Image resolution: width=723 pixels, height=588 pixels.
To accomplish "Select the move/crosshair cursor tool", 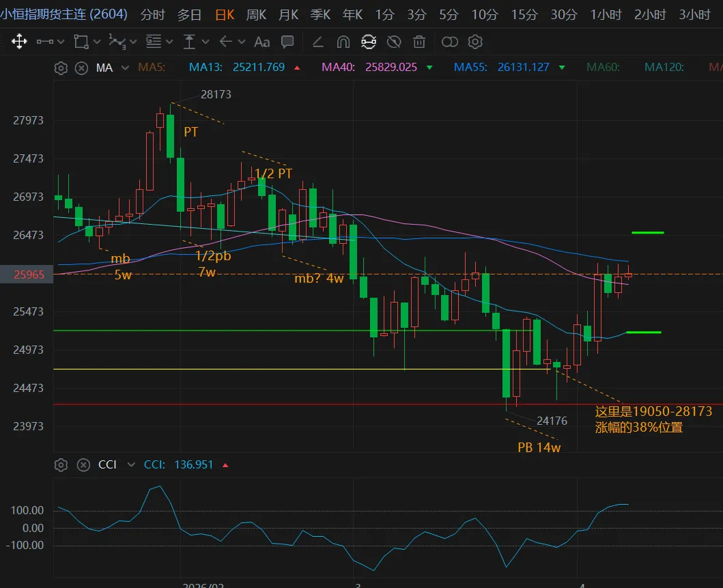I will [x=19, y=42].
